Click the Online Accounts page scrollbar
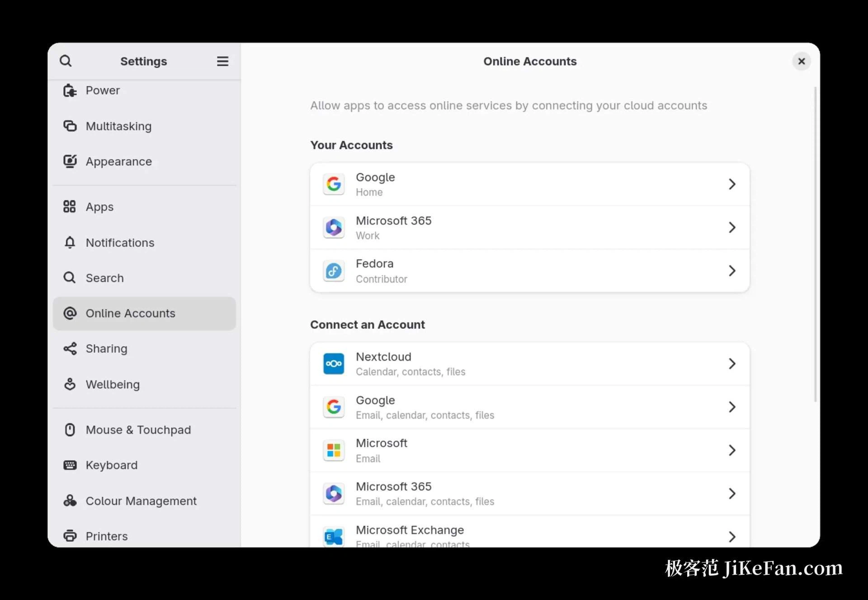 pyautogui.click(x=815, y=244)
